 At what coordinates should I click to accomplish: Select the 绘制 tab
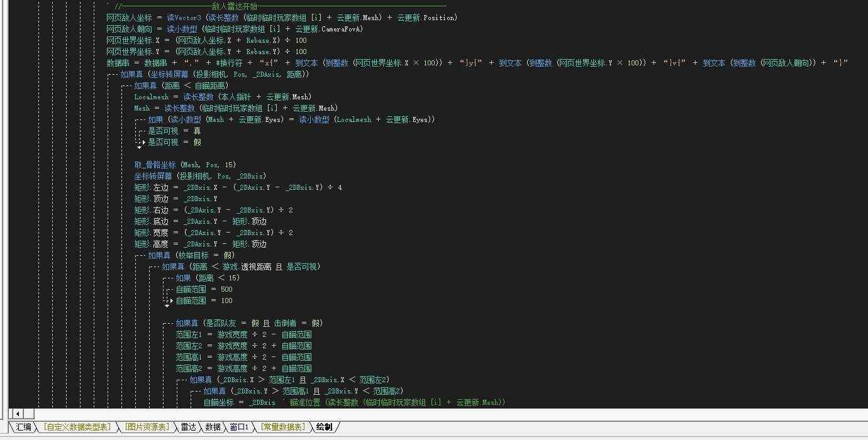[325, 427]
